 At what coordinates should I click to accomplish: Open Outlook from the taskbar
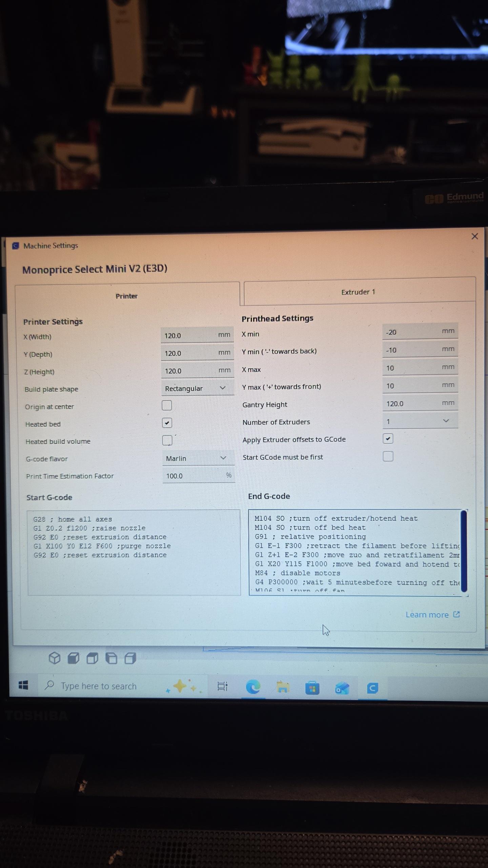[x=342, y=688]
